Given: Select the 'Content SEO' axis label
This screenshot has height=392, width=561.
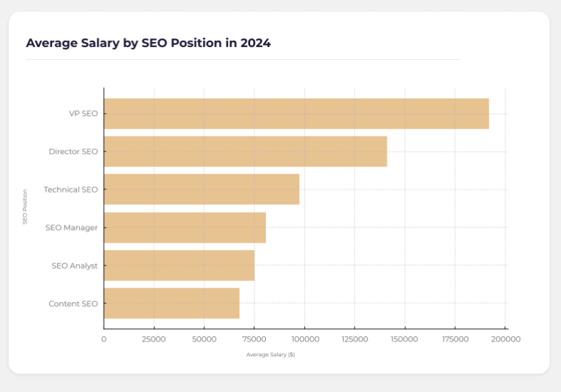Looking at the screenshot, I should (73, 303).
